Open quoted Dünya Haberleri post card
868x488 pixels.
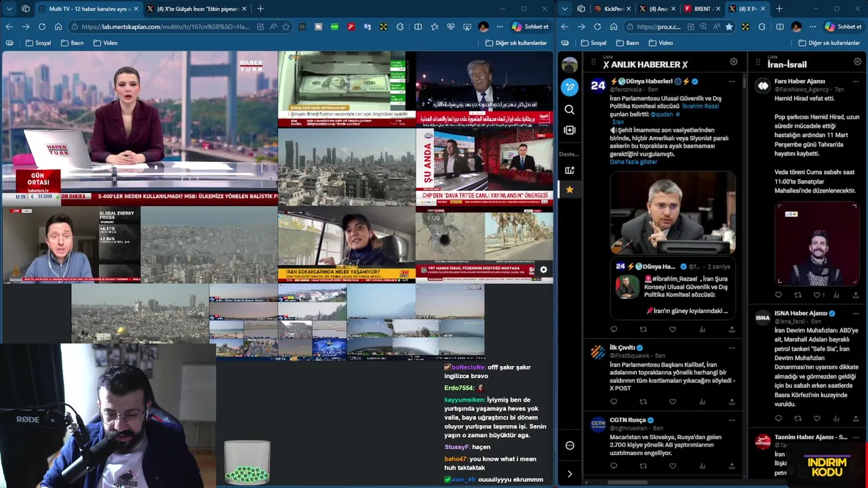click(673, 288)
